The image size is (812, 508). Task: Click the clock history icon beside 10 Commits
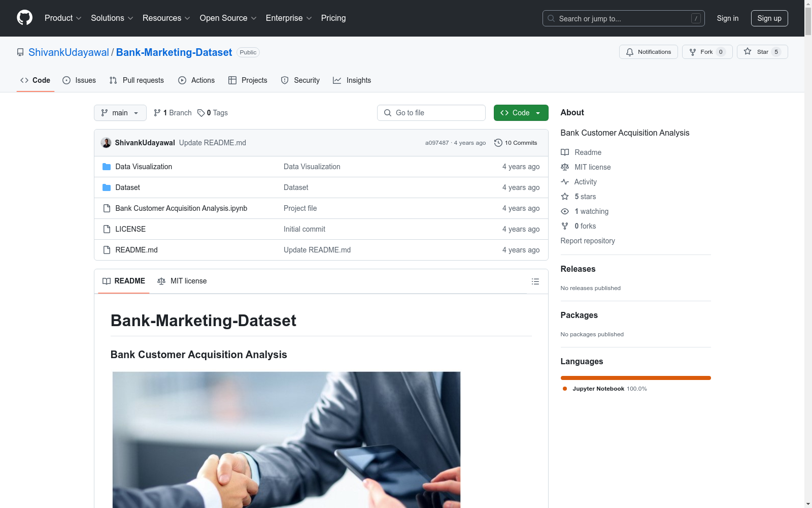point(498,143)
